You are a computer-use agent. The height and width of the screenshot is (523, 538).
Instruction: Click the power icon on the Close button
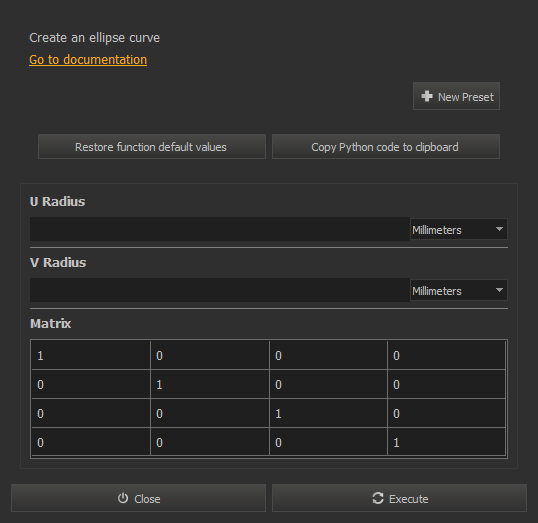123,498
